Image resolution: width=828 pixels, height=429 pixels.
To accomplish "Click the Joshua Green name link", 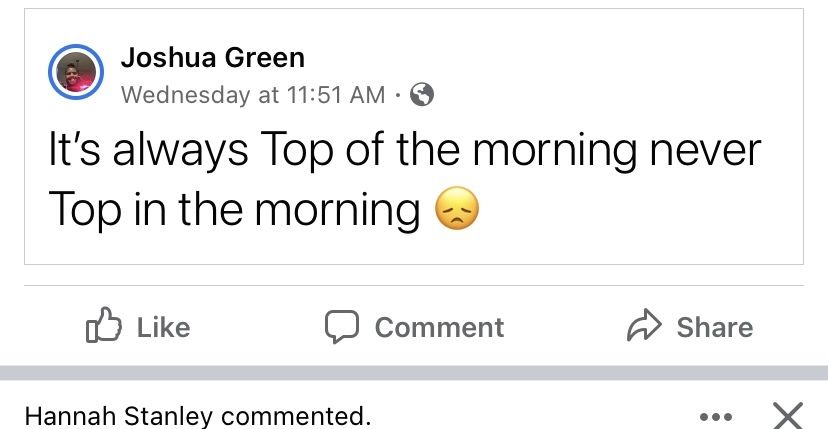I will (213, 58).
